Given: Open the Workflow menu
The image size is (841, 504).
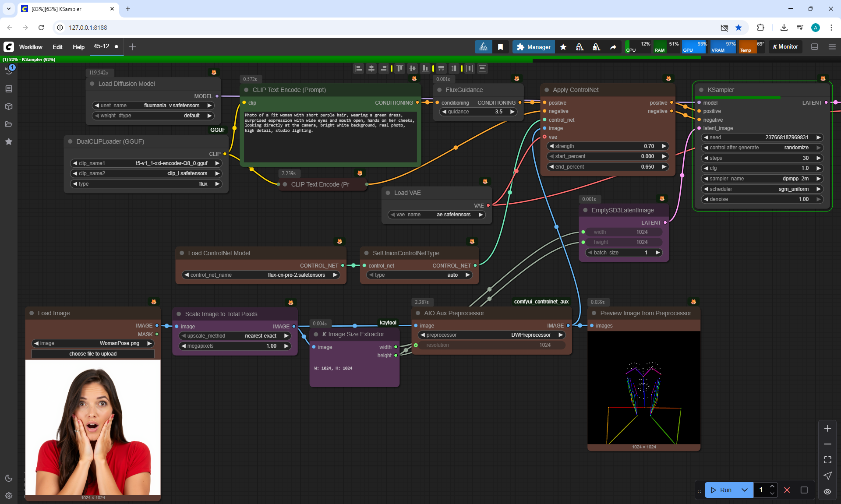Looking at the screenshot, I should [31, 47].
